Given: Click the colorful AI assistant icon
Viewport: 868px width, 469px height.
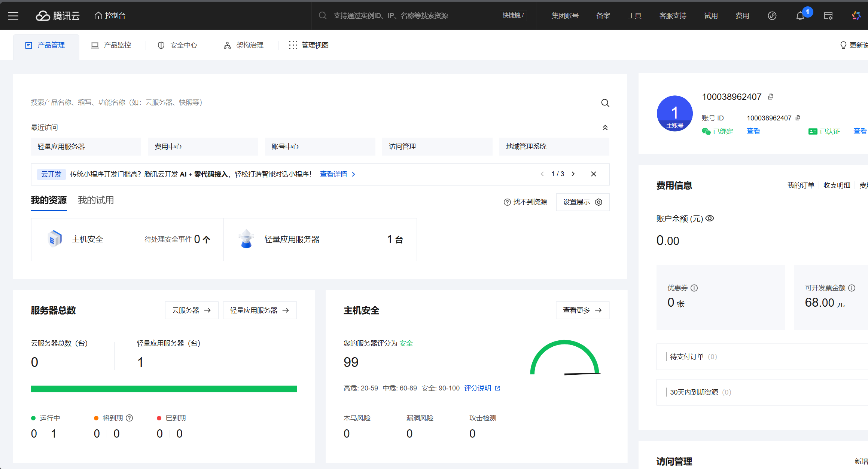Looking at the screenshot, I should (856, 16).
